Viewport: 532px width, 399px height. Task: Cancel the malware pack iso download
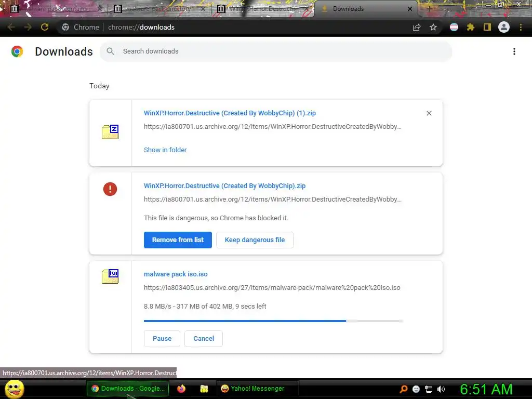point(204,339)
